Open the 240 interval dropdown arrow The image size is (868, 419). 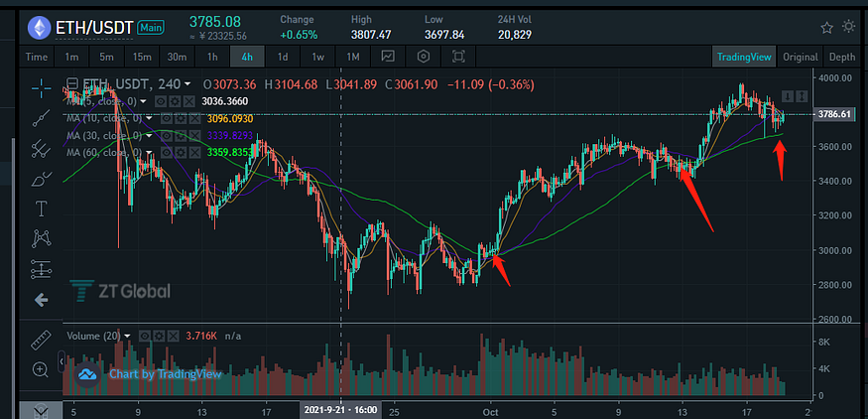point(187,84)
